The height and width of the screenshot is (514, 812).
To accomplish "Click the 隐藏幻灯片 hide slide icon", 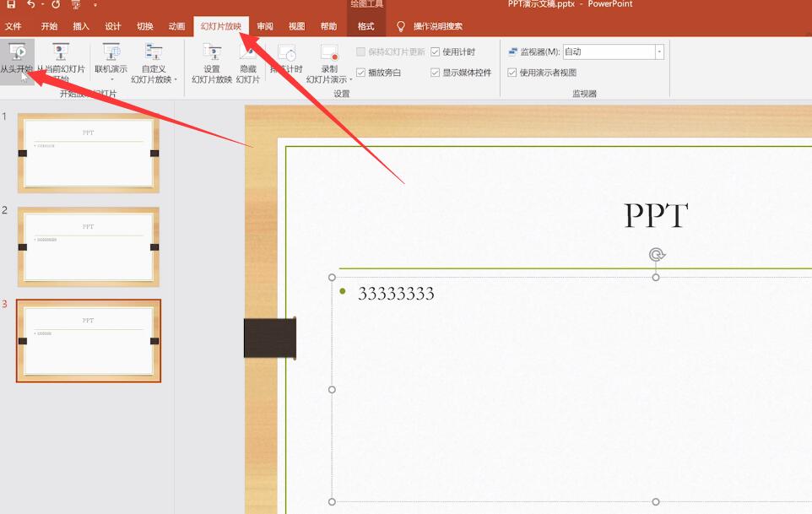I will click(248, 51).
